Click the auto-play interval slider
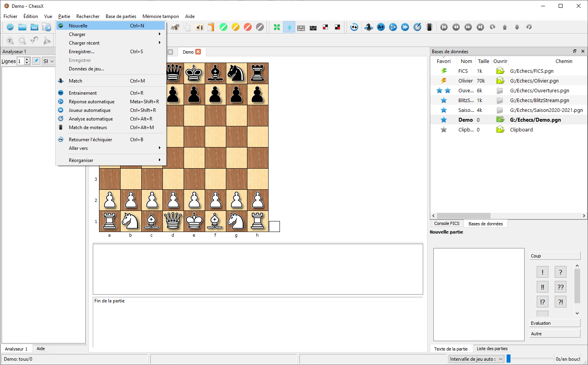 click(530, 359)
